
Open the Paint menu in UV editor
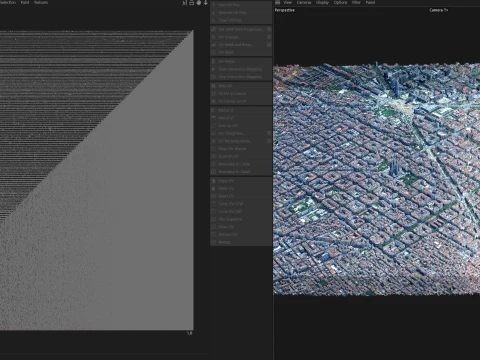click(x=25, y=2)
